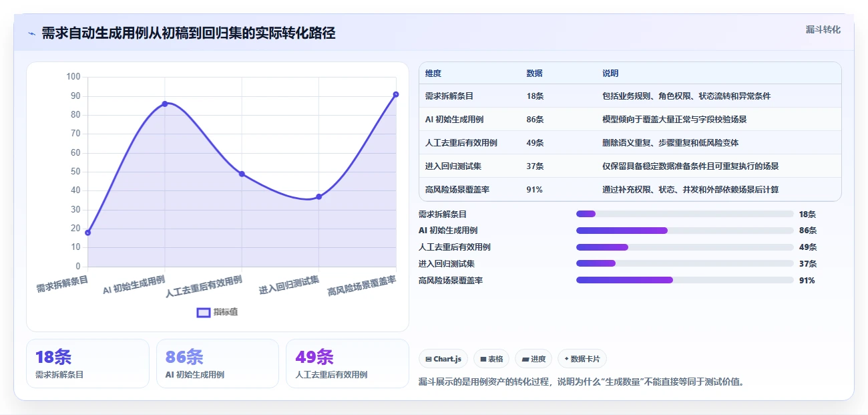Click the 高风险场景覆盖率 x-axis label on chart
Image resolution: width=868 pixels, height=415 pixels.
pyautogui.click(x=362, y=286)
